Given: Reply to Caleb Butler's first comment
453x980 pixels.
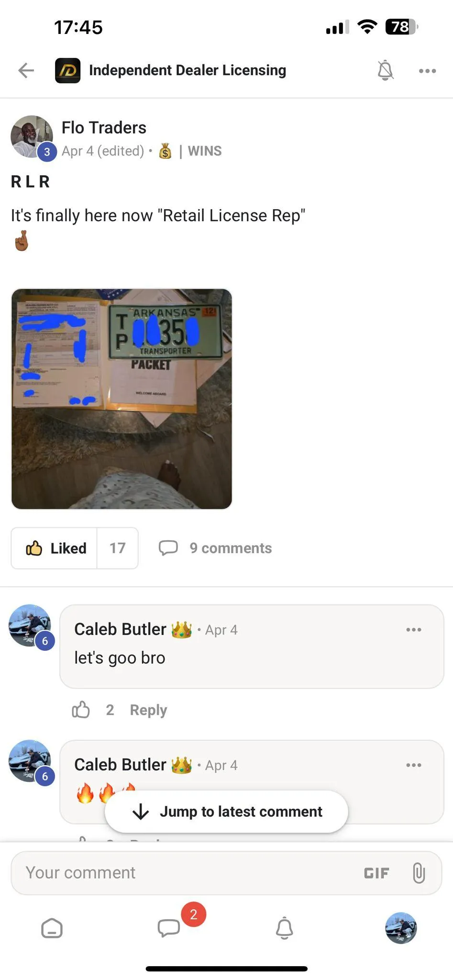Looking at the screenshot, I should pos(148,710).
